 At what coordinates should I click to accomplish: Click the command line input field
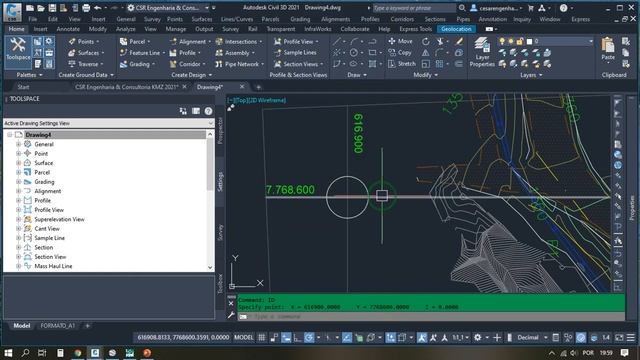(x=431, y=316)
